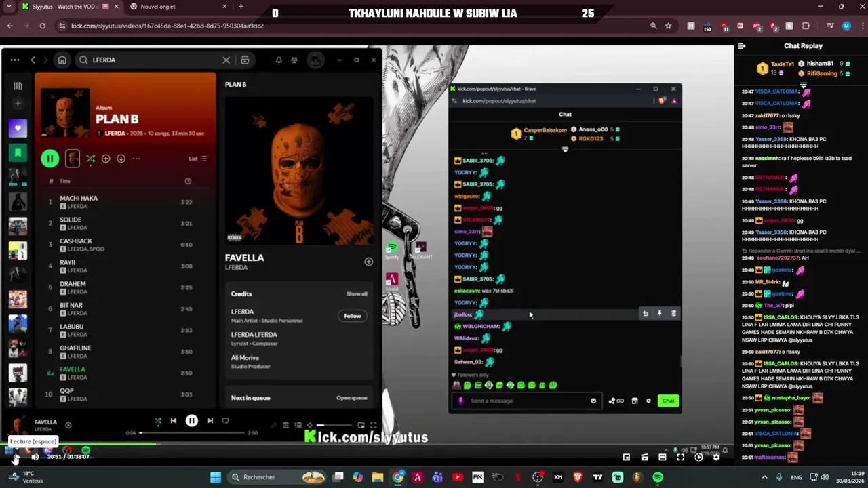Click Rechercher taskbar search box
This screenshot has width=868, height=488.
pyautogui.click(x=277, y=477)
